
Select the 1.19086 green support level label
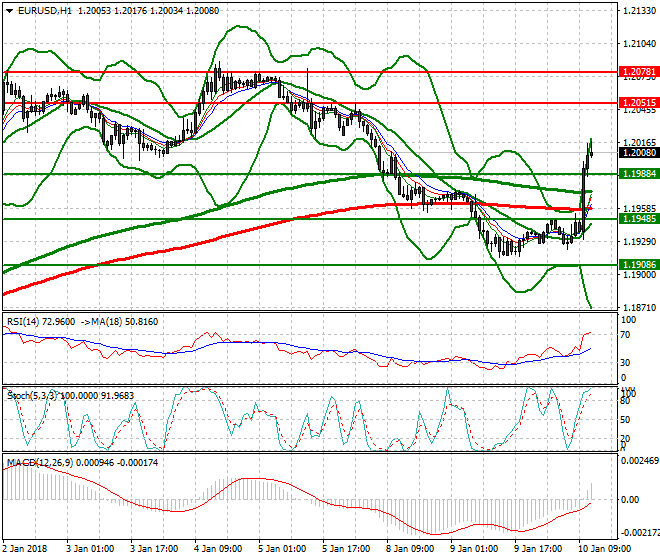[635, 265]
